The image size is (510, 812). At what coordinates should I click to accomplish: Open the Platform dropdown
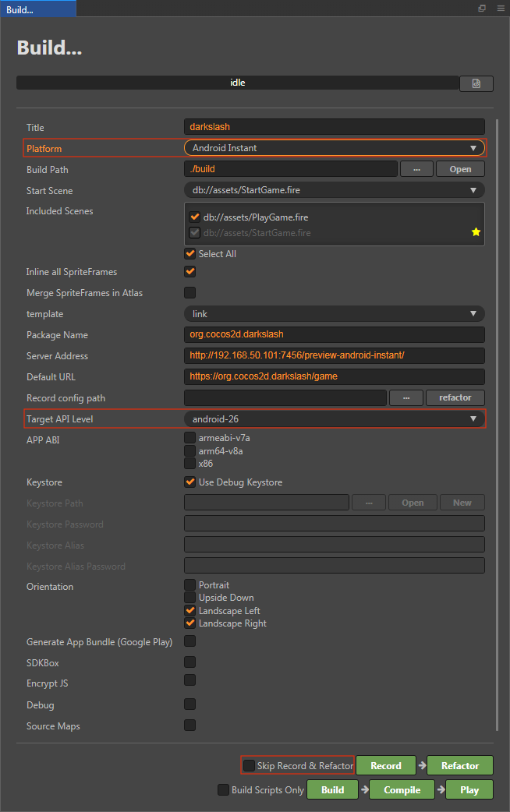pyautogui.click(x=335, y=148)
